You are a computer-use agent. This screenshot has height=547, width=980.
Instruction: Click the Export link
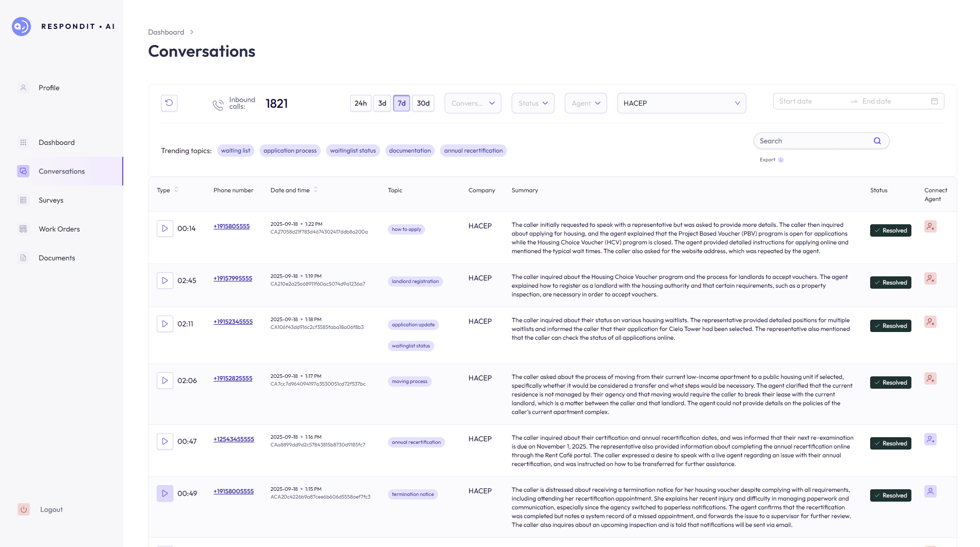coord(767,160)
